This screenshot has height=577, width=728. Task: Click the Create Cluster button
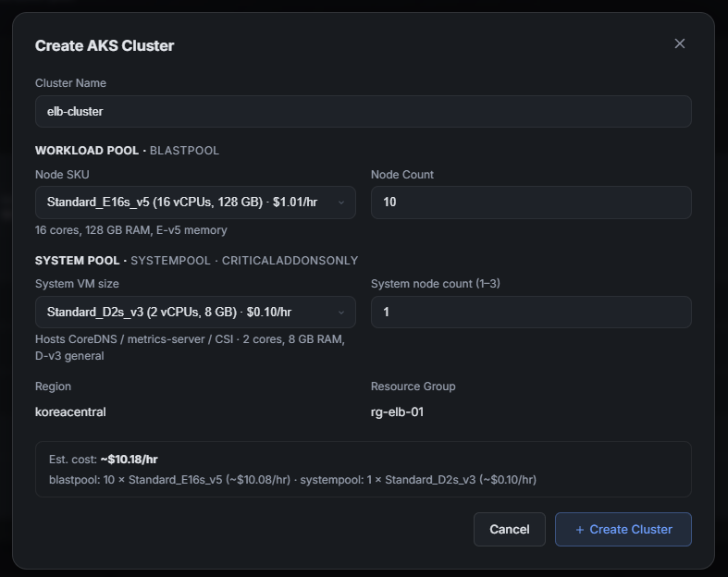[623, 529]
